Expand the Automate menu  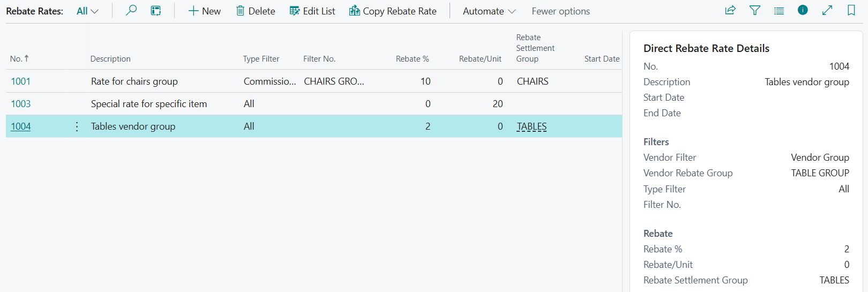pos(489,11)
